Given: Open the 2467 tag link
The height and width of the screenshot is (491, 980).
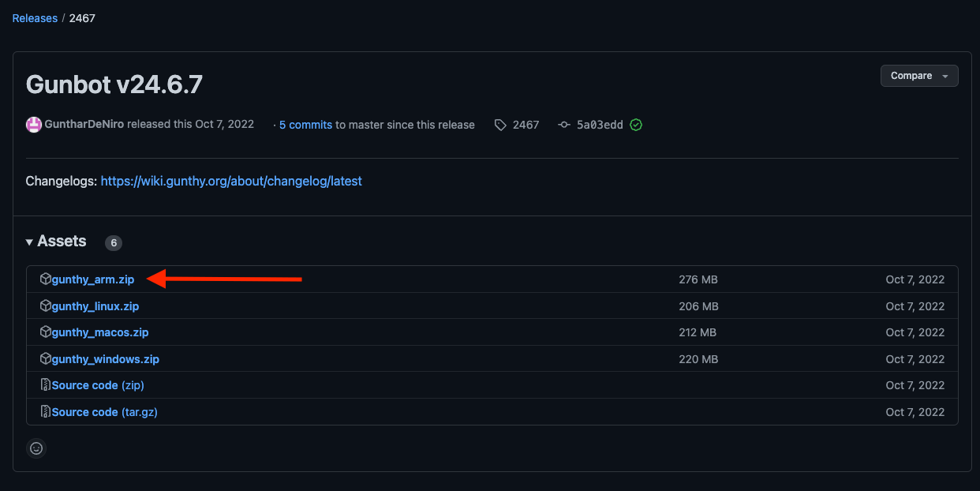Looking at the screenshot, I should tap(526, 125).
